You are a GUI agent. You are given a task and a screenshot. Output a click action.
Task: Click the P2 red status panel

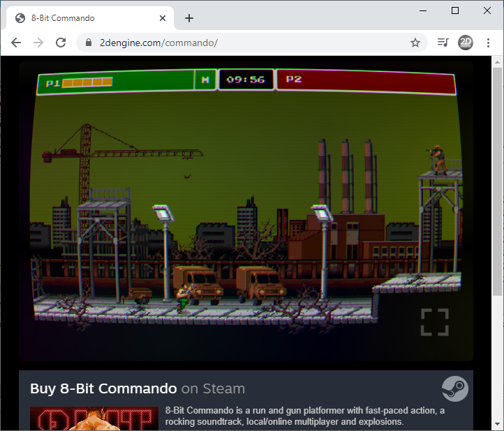coord(366,82)
